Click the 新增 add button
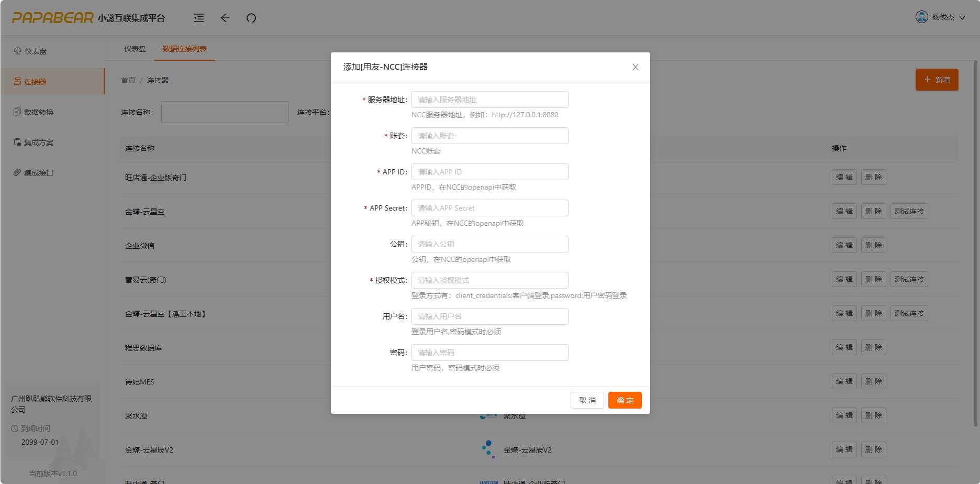The width and height of the screenshot is (980, 484). coord(937,80)
